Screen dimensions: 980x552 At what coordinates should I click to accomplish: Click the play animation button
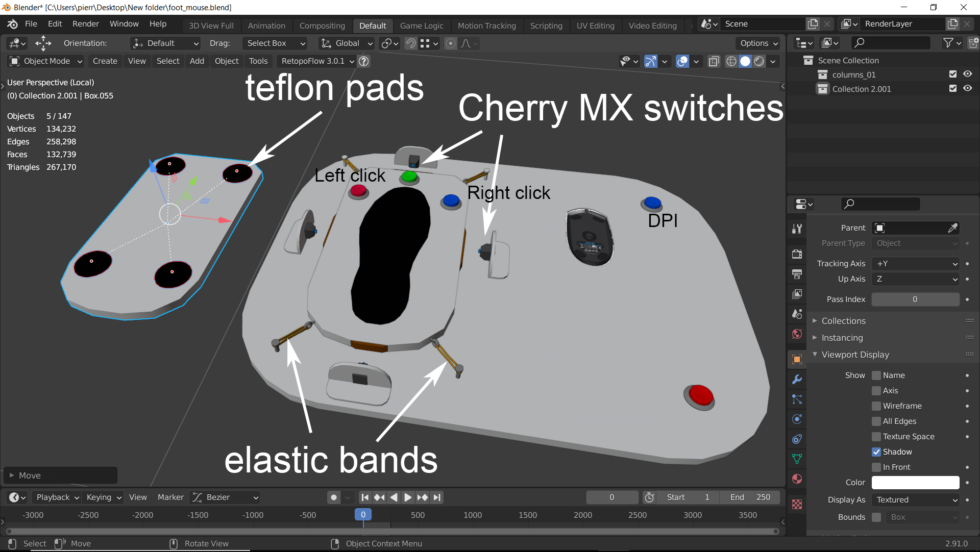(408, 497)
